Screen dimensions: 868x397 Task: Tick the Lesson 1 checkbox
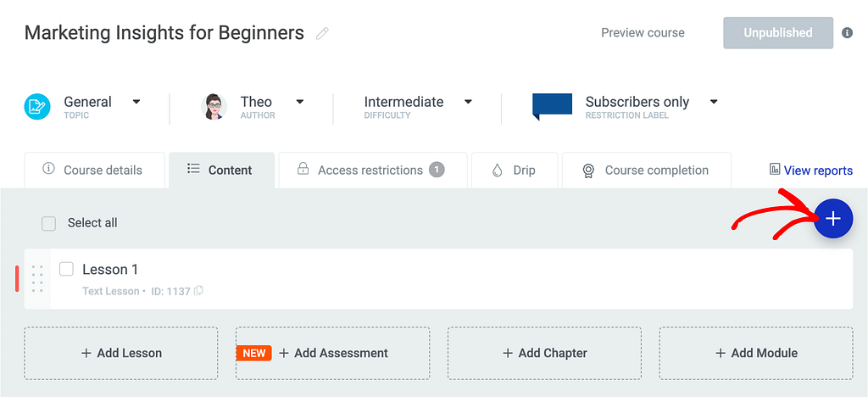66,269
